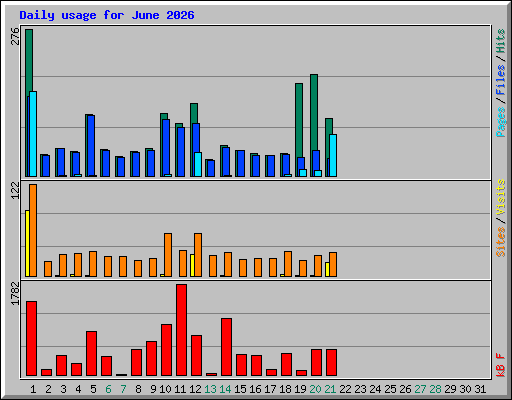Click the red KB bar for day 1

pyautogui.click(x=31, y=339)
